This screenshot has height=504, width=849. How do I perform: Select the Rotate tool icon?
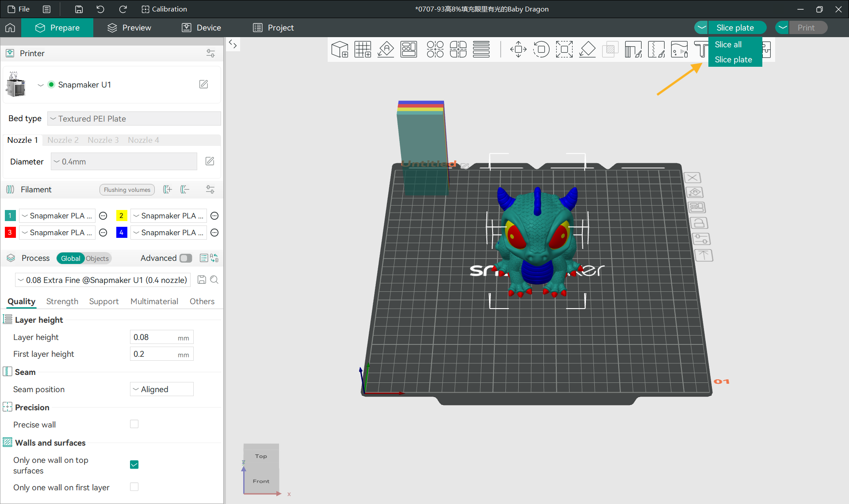click(541, 49)
